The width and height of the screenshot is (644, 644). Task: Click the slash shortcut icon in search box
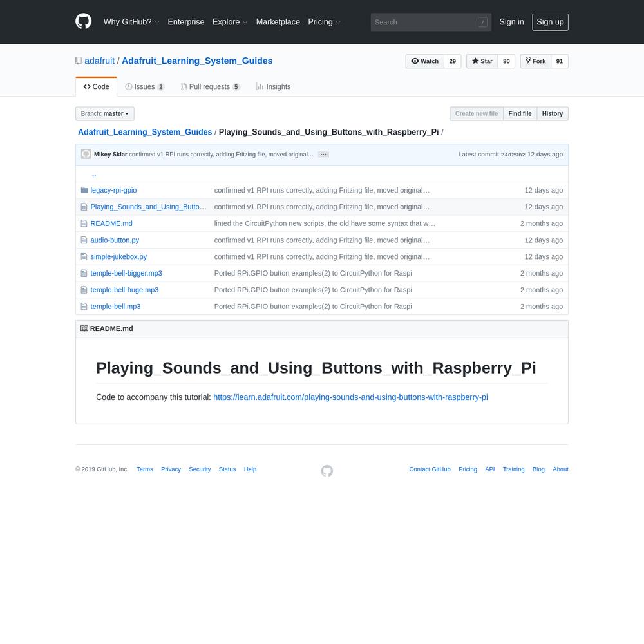482,22
